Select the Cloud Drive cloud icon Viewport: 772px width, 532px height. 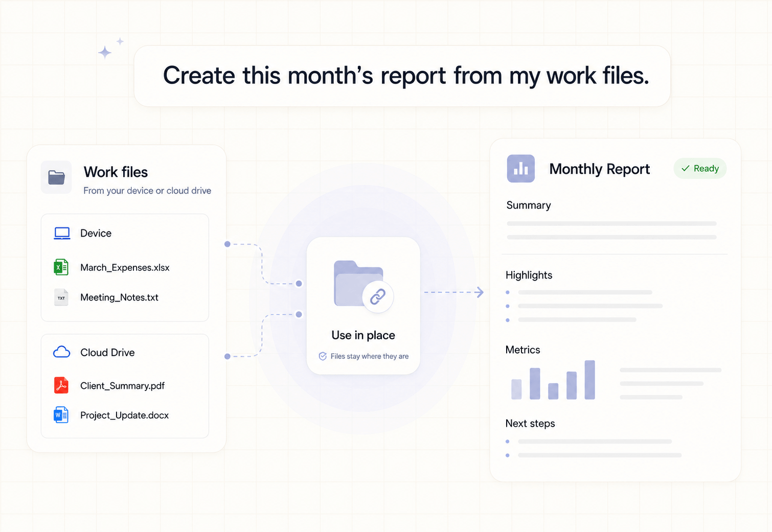click(x=61, y=352)
